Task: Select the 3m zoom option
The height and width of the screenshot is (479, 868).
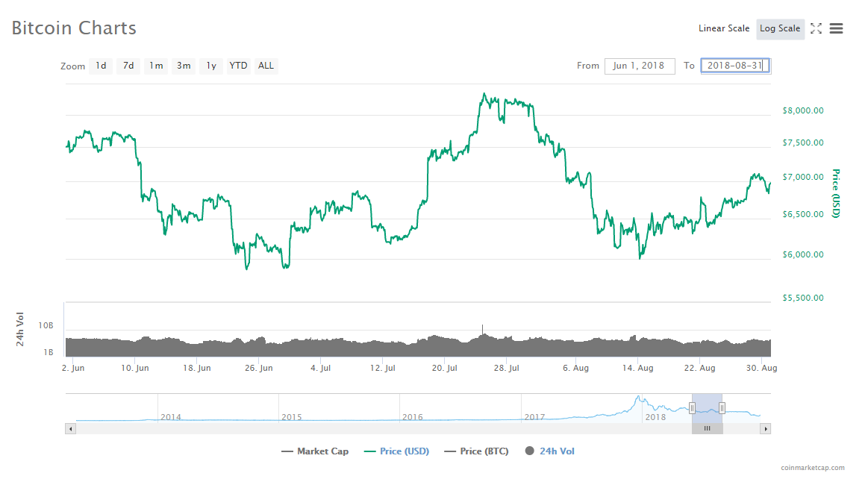Action: 184,66
